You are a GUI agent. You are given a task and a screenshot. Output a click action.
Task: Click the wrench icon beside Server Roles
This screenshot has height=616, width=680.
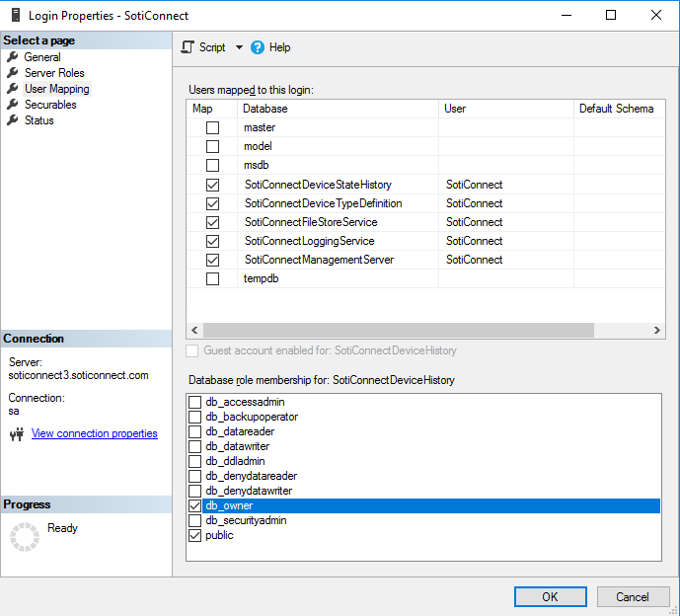(x=13, y=72)
